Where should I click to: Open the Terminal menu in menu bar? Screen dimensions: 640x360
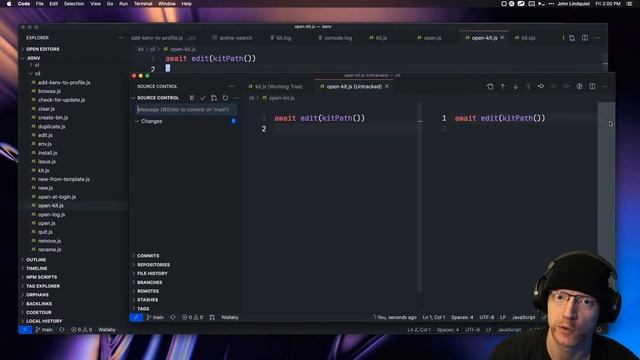point(143,4)
